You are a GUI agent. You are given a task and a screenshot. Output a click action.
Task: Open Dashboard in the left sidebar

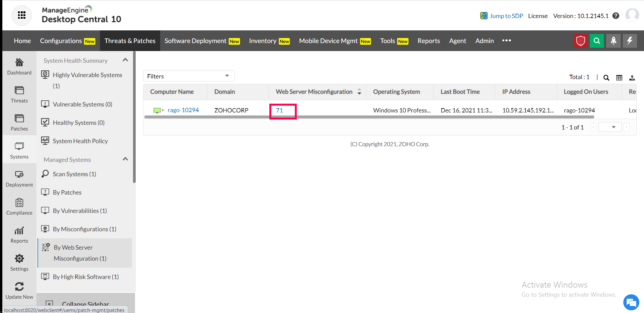pyautogui.click(x=19, y=66)
